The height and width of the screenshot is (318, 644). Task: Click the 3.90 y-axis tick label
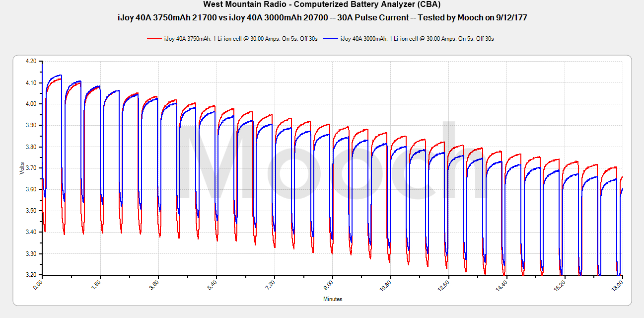[x=31, y=125]
